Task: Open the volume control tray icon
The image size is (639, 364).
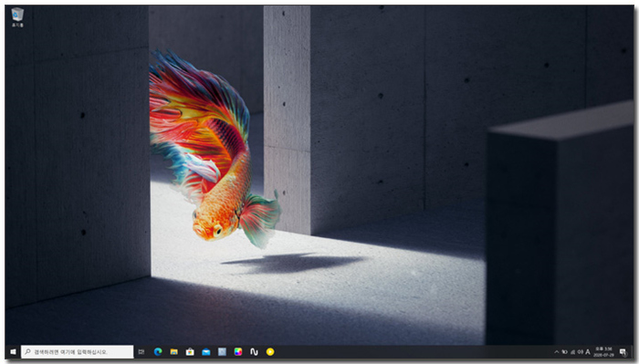Action: coord(581,352)
